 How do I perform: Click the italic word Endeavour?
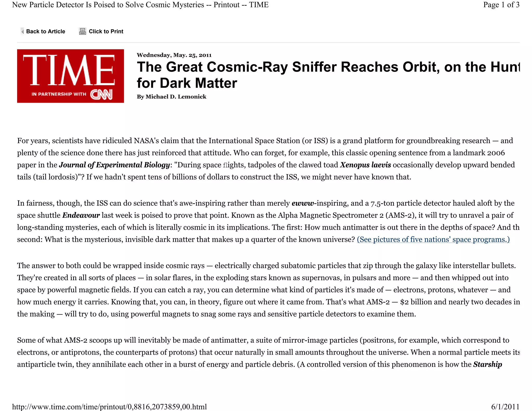click(x=81, y=215)
